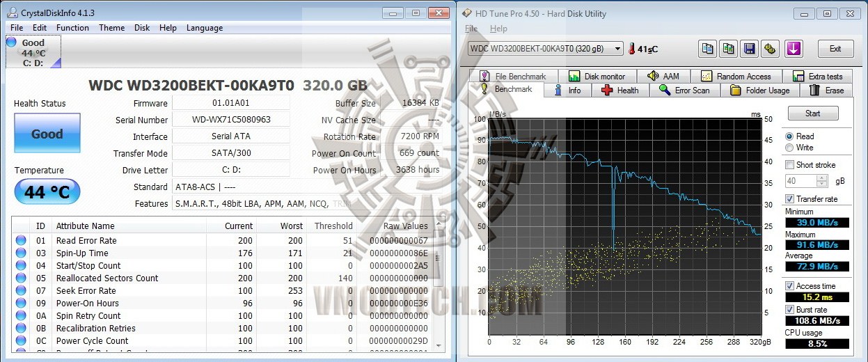
Task: Click the Current column header
Action: (x=239, y=226)
